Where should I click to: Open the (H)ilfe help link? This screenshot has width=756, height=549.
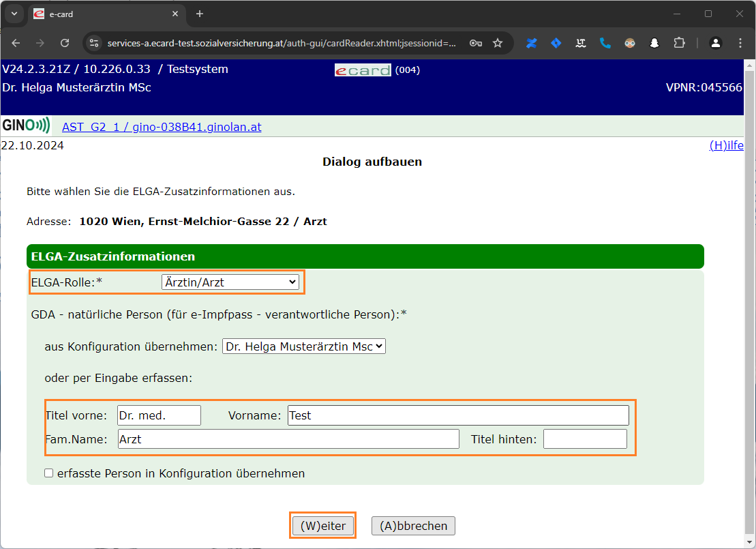(726, 145)
